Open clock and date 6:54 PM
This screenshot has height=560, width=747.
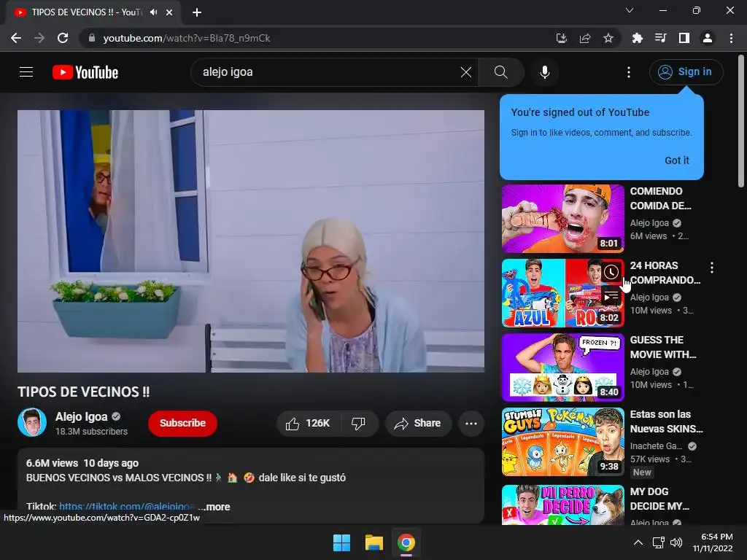(x=713, y=542)
